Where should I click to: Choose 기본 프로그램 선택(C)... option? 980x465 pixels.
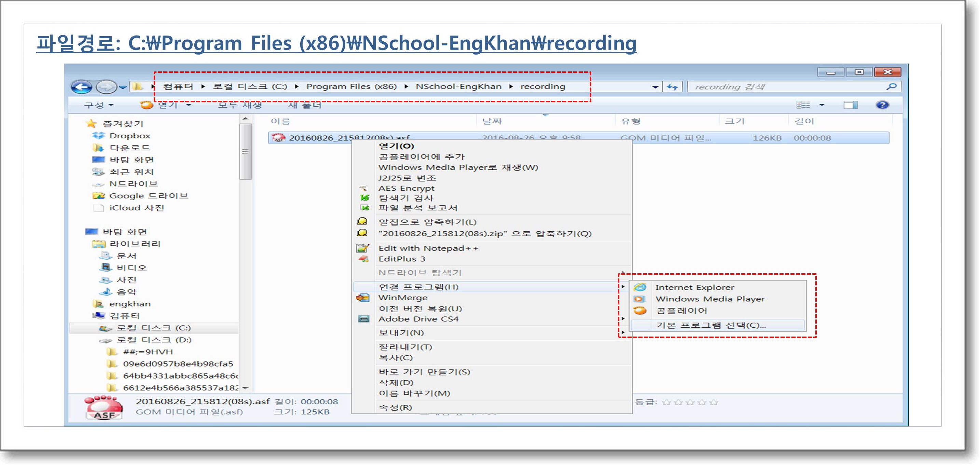point(710,325)
